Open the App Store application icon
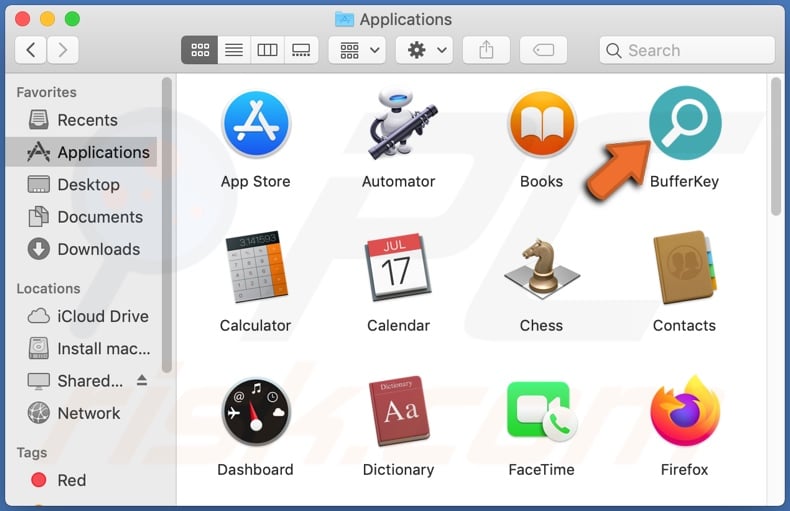 pos(256,124)
